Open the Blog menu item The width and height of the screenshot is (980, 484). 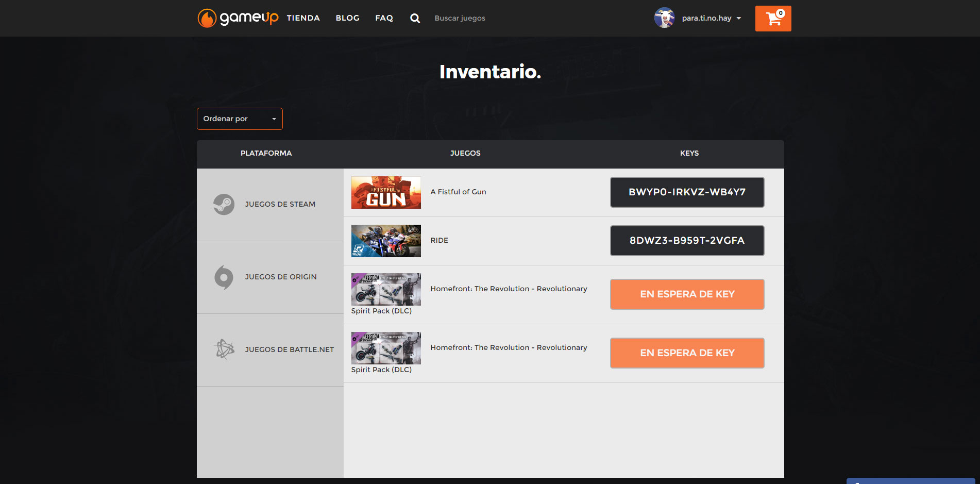tap(347, 18)
